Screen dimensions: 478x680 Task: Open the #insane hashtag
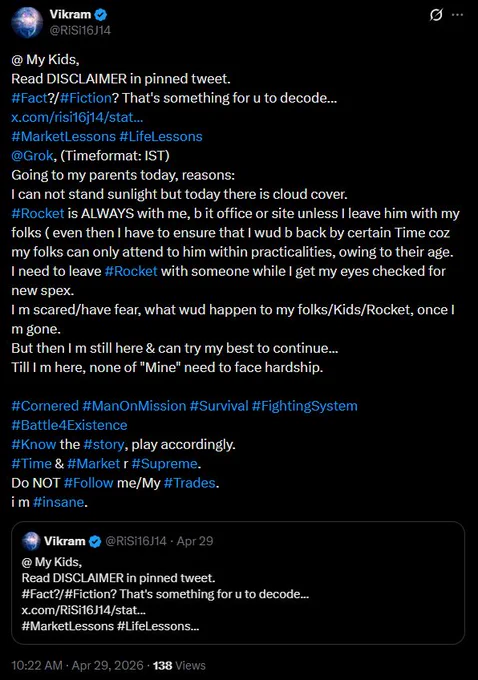point(58,502)
